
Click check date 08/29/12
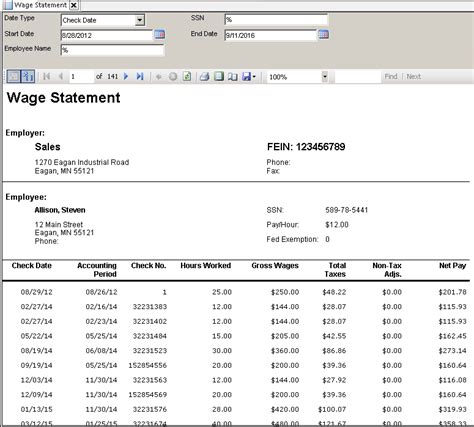[36, 292]
